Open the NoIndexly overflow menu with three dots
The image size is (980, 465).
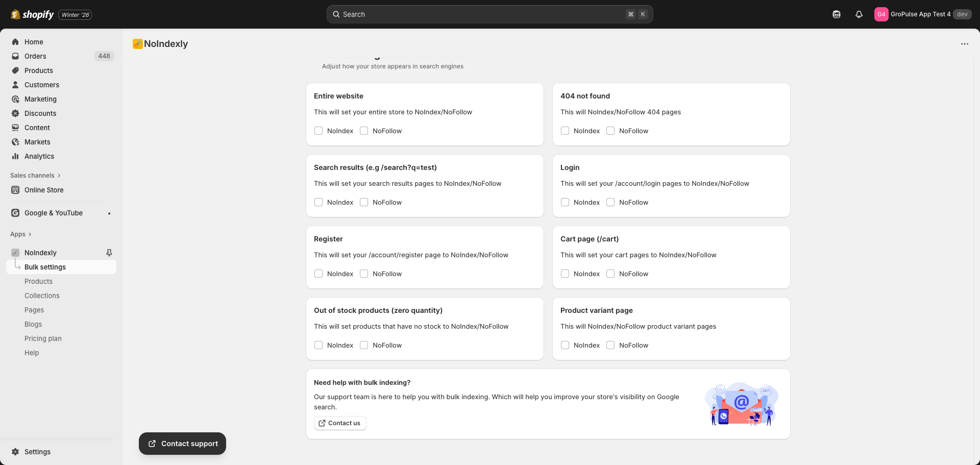click(x=964, y=44)
